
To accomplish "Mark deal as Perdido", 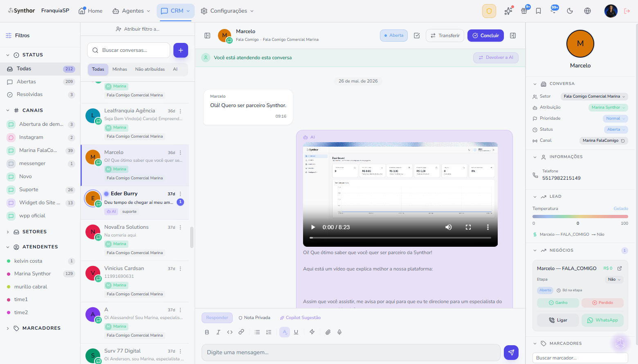I will pos(603,303).
